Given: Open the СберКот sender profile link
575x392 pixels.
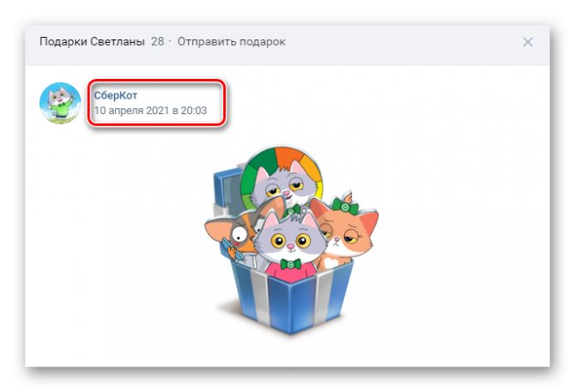Looking at the screenshot, I should pos(116,95).
